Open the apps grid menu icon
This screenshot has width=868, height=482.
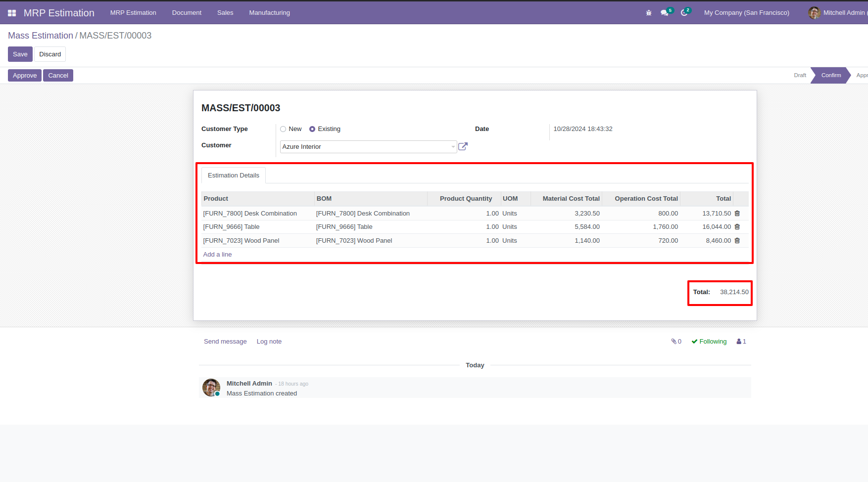12,13
